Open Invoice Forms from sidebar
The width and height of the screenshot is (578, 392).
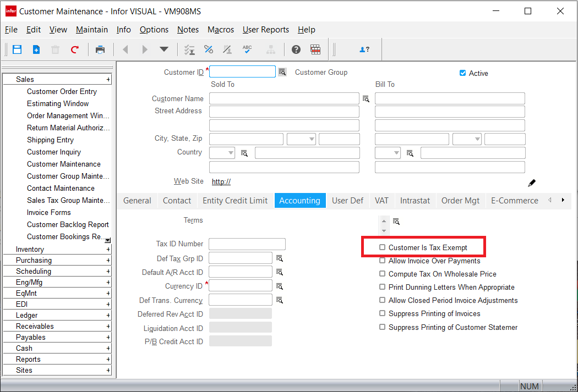coord(48,212)
